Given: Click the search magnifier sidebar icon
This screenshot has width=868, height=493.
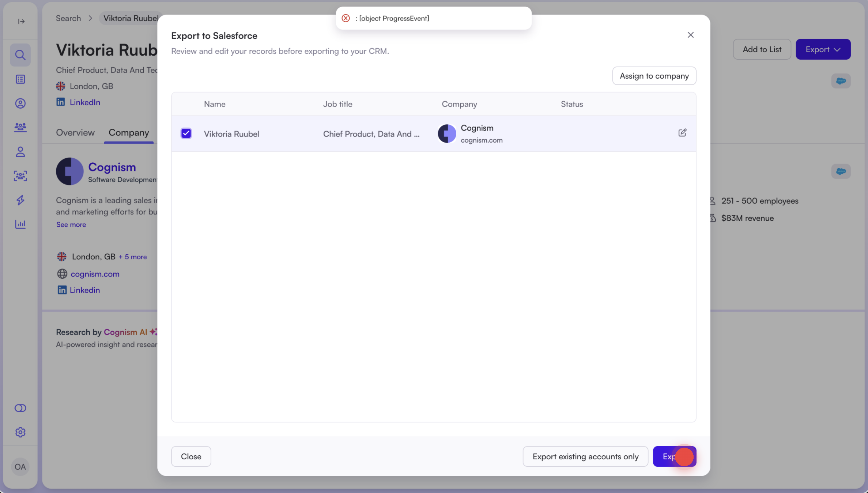Looking at the screenshot, I should coord(20,55).
